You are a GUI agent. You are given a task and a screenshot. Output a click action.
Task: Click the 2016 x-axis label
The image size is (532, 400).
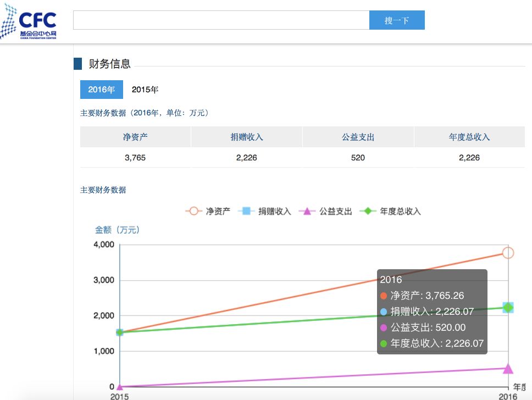(x=508, y=396)
